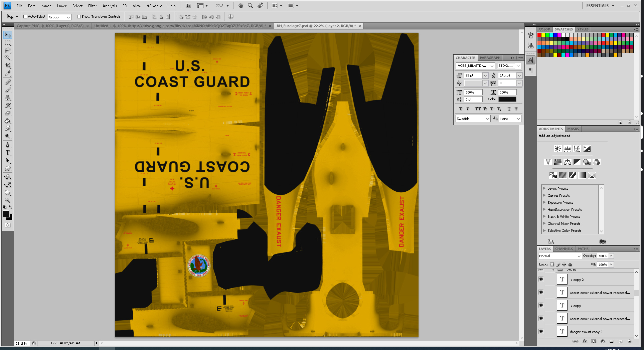The width and height of the screenshot is (644, 350).
Task: Enable Show Transform Controls checkbox
Action: (x=79, y=16)
